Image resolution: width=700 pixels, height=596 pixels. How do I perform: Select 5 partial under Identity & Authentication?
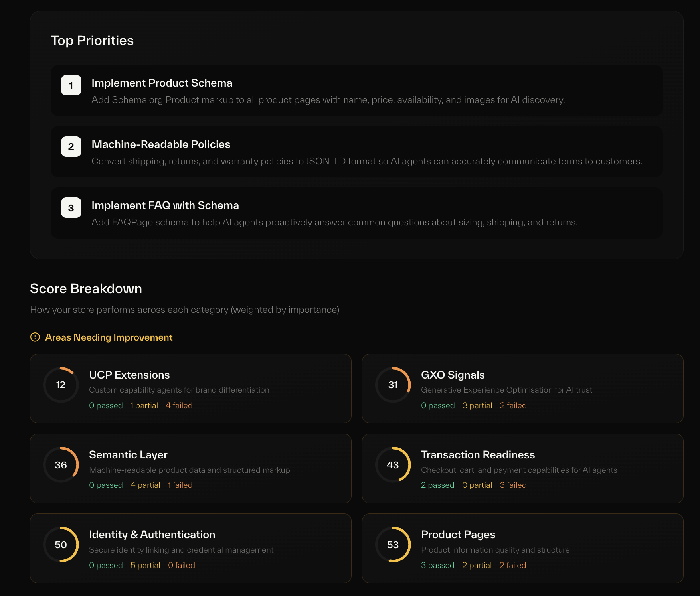pos(145,565)
